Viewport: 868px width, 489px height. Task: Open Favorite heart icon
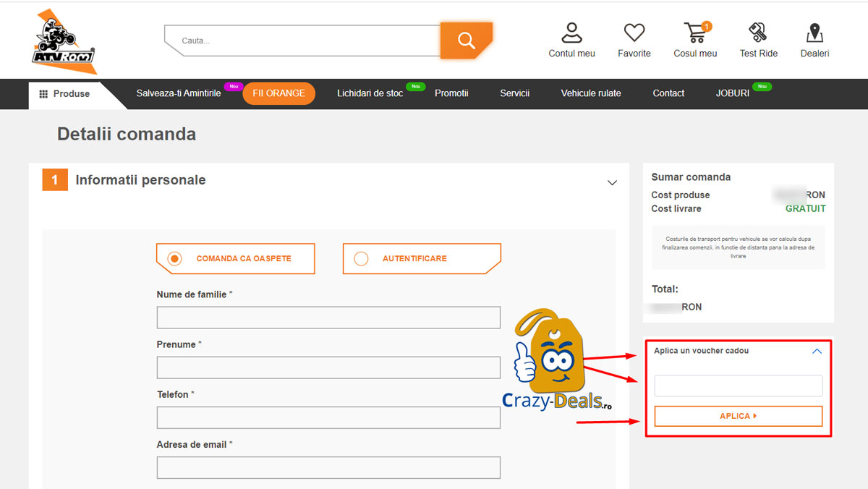tap(634, 33)
